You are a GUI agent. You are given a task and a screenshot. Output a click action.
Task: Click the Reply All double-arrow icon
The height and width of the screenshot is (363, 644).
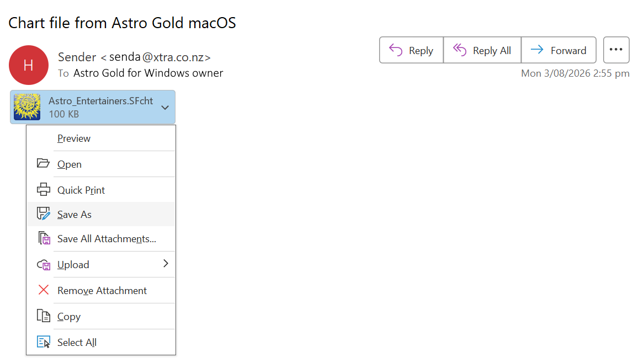pyautogui.click(x=460, y=50)
